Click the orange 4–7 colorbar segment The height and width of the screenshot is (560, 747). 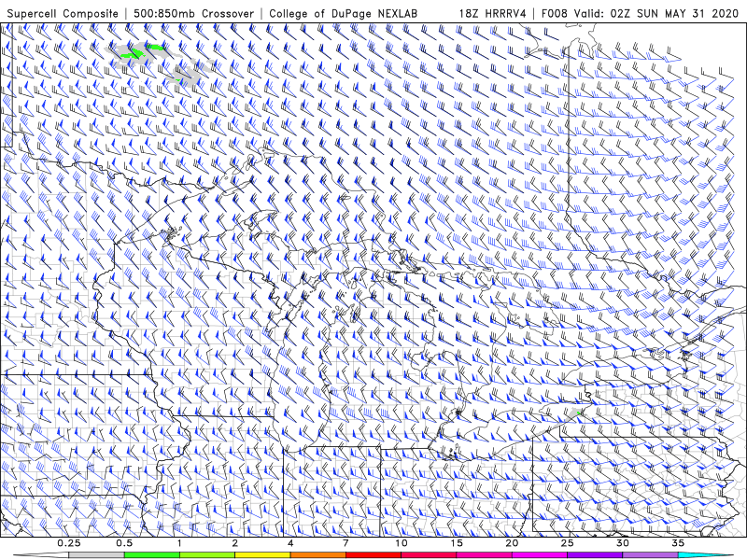click(318, 555)
